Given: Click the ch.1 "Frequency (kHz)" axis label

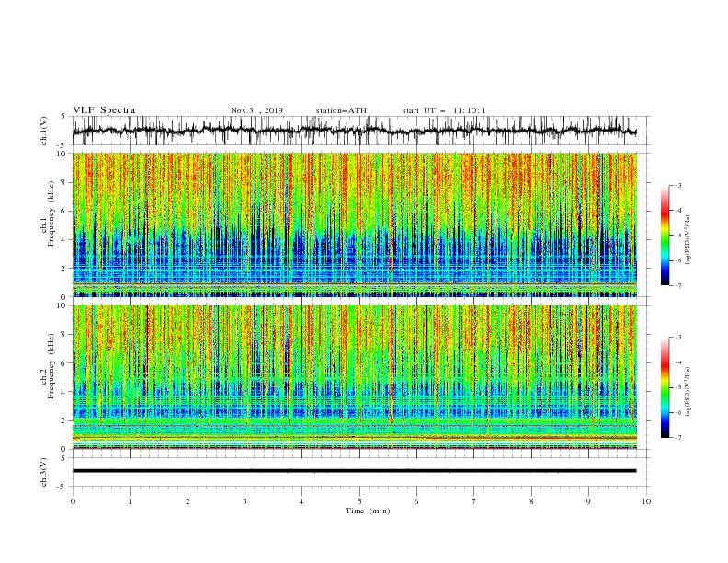Looking at the screenshot, I should [51, 213].
